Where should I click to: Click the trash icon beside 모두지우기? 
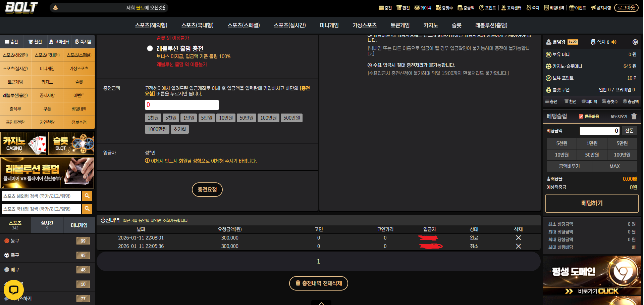pyautogui.click(x=634, y=116)
